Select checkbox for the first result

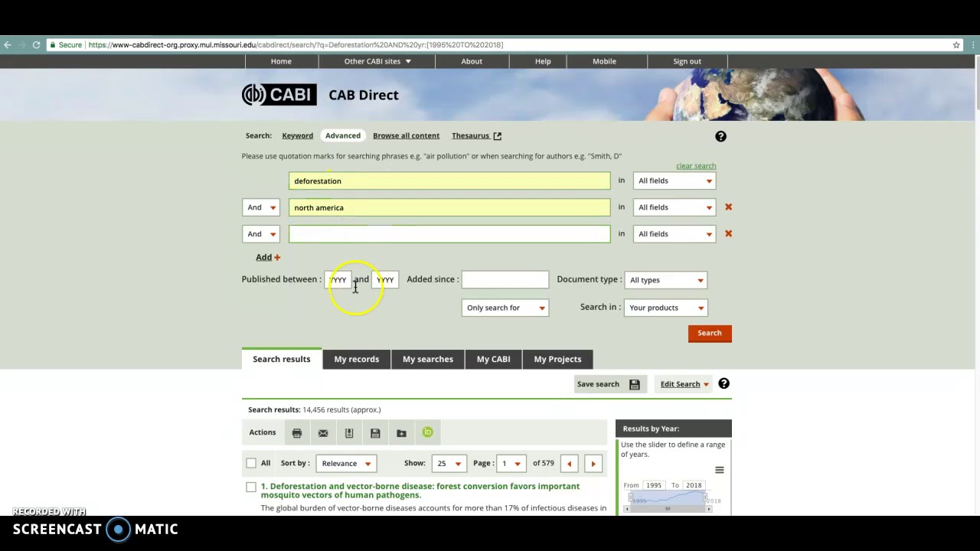coord(251,487)
